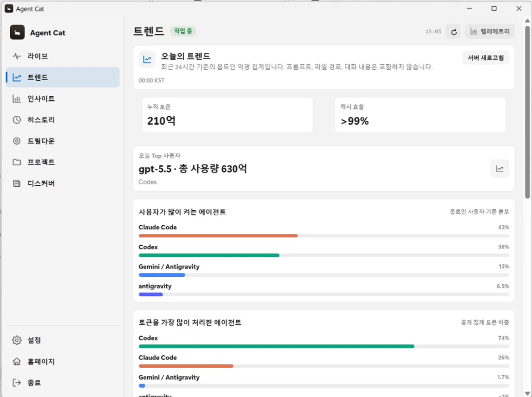Viewport: 532px width, 397px height.
Task: Click the 히스토리 clock icon
Action: click(x=17, y=120)
